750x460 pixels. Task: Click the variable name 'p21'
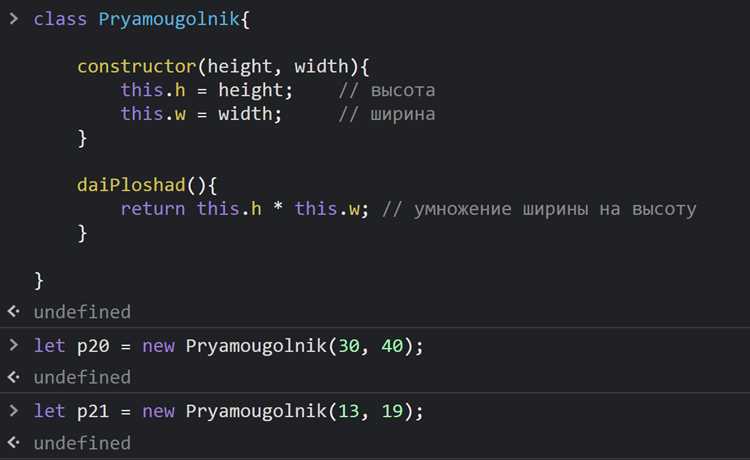(93, 412)
